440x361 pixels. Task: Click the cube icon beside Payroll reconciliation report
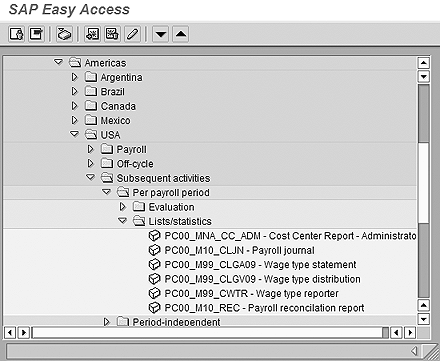(154, 308)
